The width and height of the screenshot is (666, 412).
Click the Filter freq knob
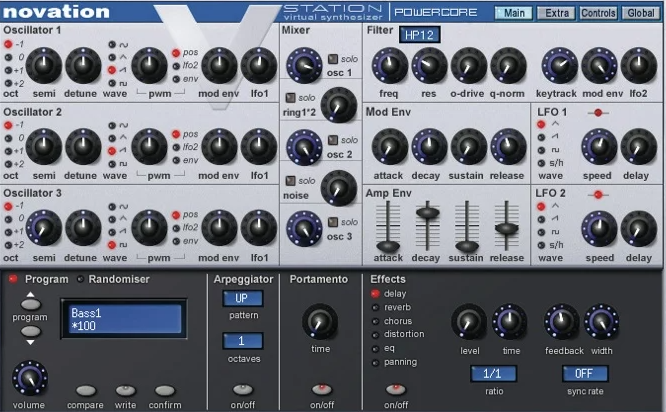pos(389,66)
